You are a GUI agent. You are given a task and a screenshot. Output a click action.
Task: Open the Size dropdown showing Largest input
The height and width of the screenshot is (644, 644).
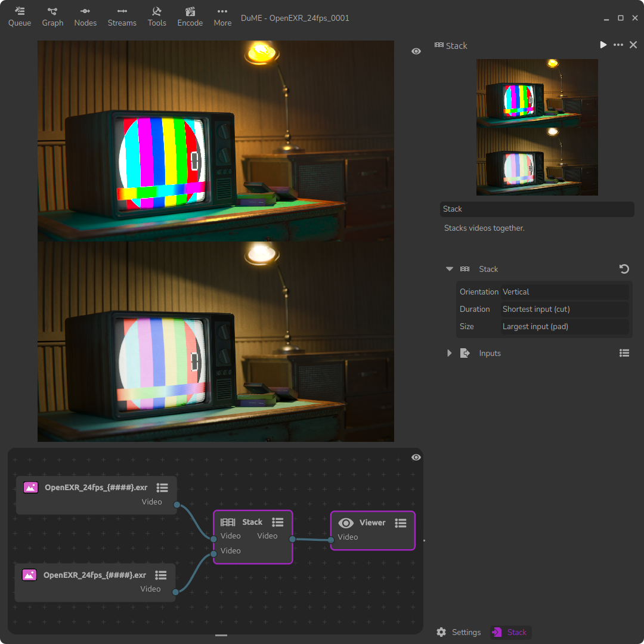click(563, 326)
